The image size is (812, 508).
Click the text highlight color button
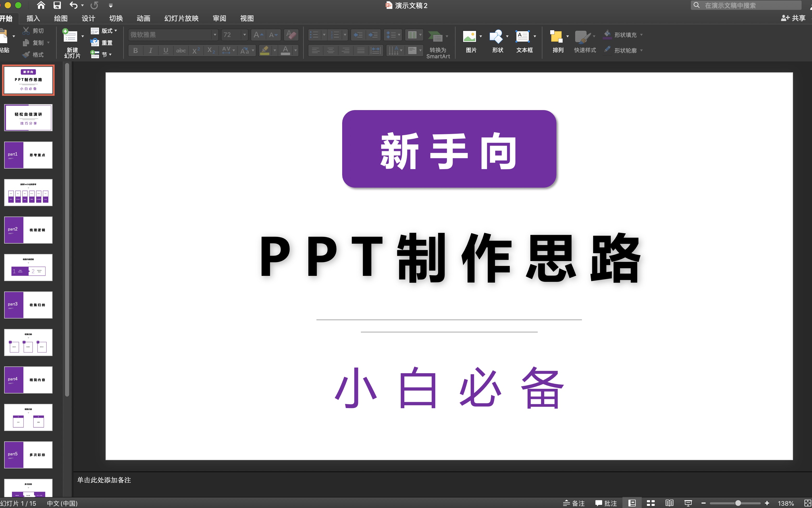tap(265, 50)
